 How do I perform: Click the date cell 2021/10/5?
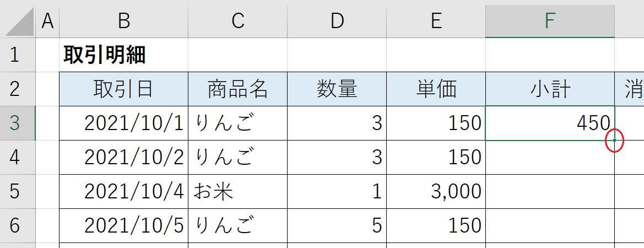[123, 225]
